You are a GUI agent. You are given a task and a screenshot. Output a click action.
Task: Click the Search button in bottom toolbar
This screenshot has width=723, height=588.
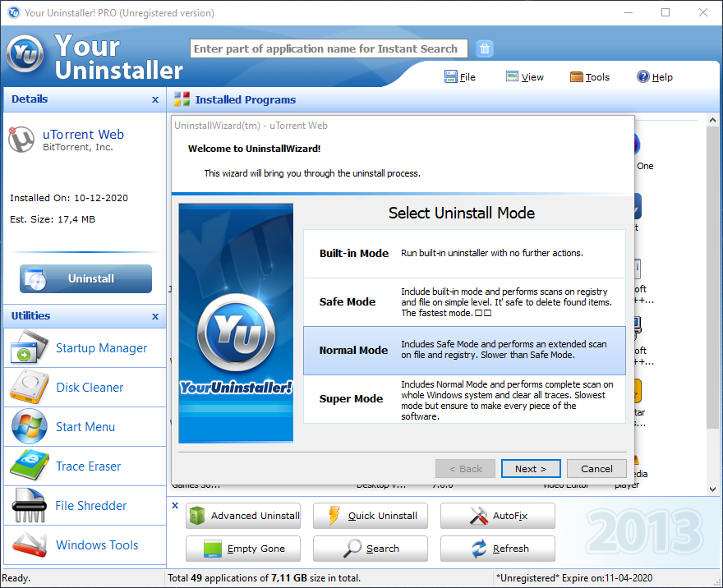pyautogui.click(x=371, y=549)
